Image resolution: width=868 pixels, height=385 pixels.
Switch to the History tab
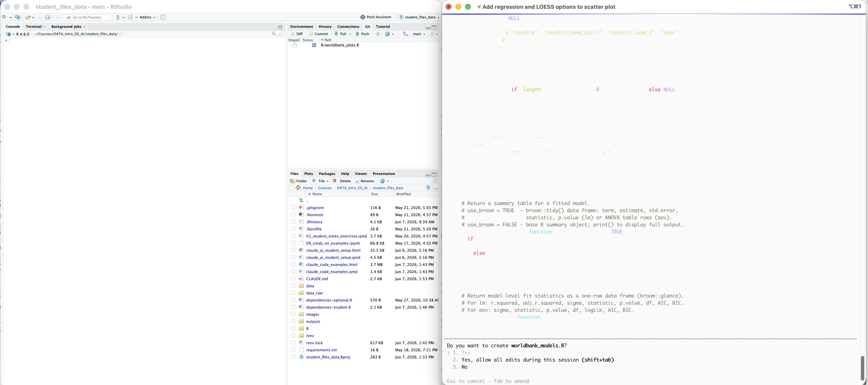pyautogui.click(x=325, y=27)
